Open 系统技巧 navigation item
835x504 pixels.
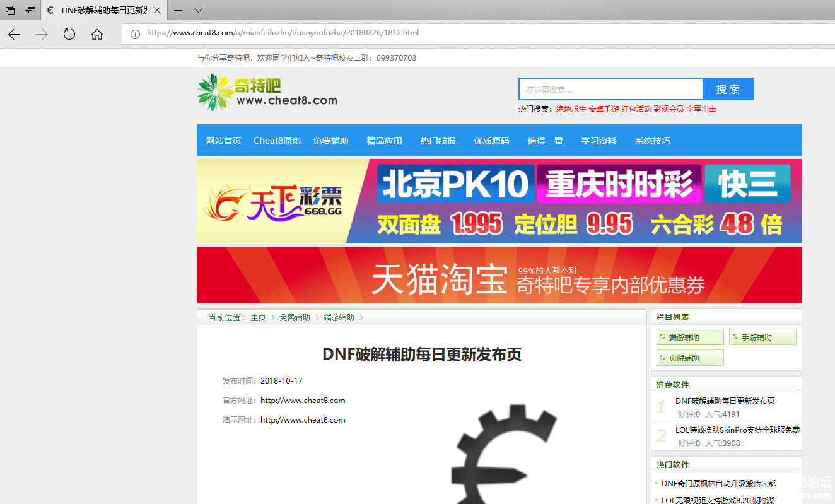pyautogui.click(x=652, y=141)
